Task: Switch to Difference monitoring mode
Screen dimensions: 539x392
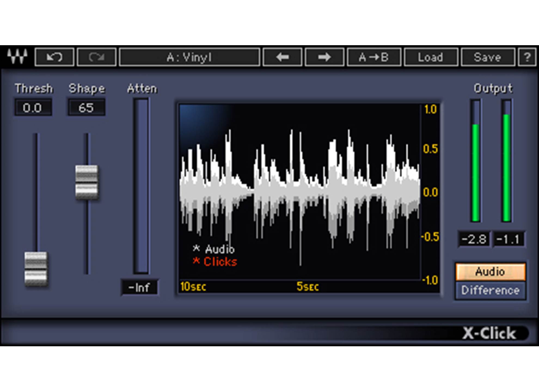Action: pos(490,291)
